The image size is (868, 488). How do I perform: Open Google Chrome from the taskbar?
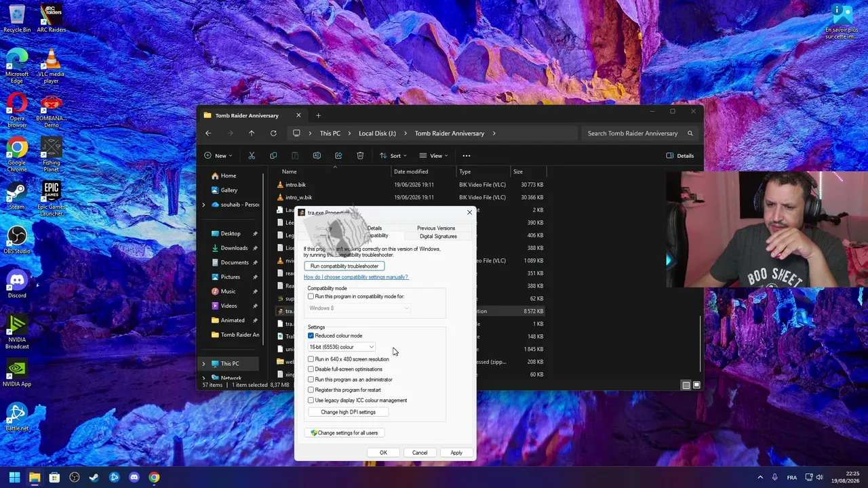tap(155, 477)
